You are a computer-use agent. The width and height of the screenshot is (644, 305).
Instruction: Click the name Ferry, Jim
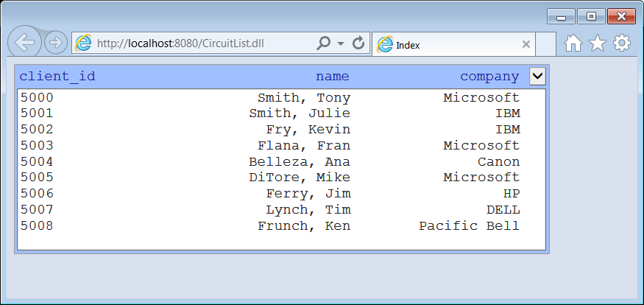(308, 194)
